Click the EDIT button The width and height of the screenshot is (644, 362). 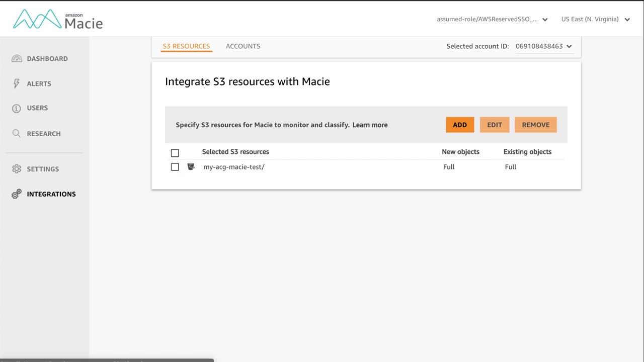495,125
